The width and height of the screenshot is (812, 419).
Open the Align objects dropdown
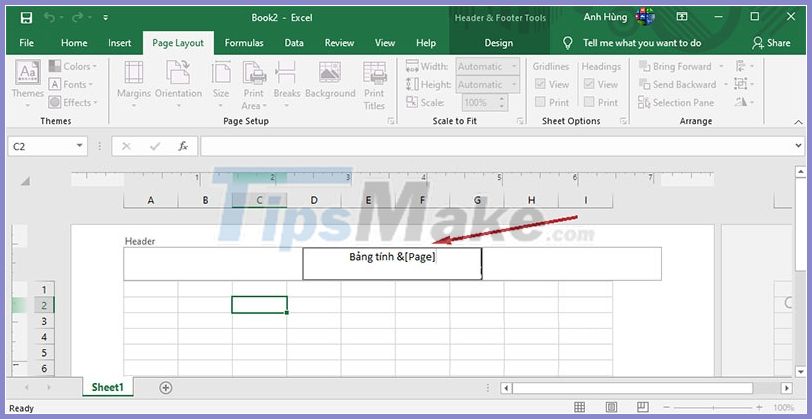(744, 66)
